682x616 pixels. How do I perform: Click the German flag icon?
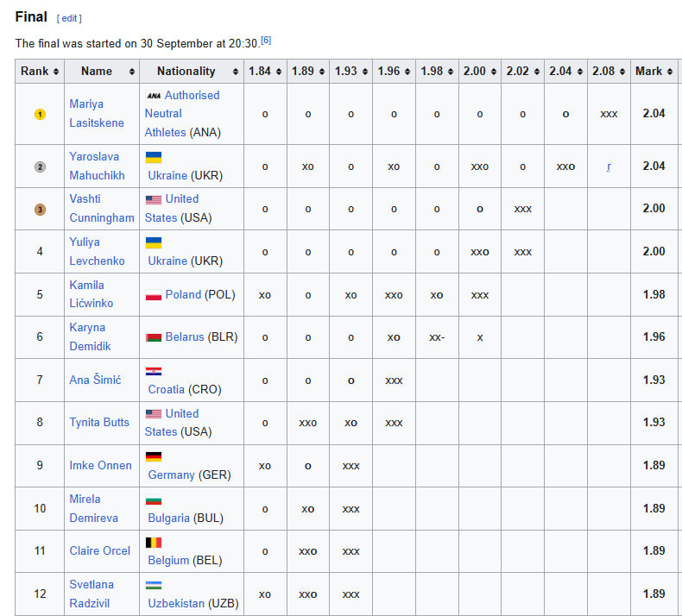(153, 456)
